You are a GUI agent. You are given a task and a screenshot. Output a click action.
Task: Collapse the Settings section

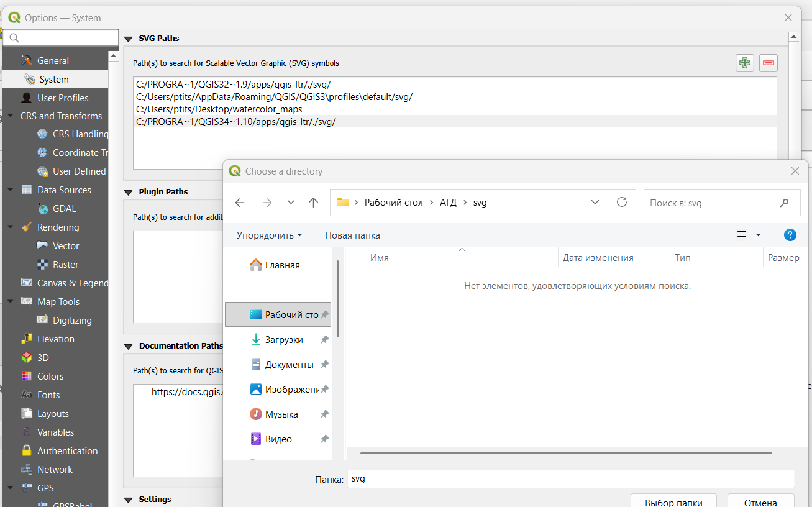point(129,500)
